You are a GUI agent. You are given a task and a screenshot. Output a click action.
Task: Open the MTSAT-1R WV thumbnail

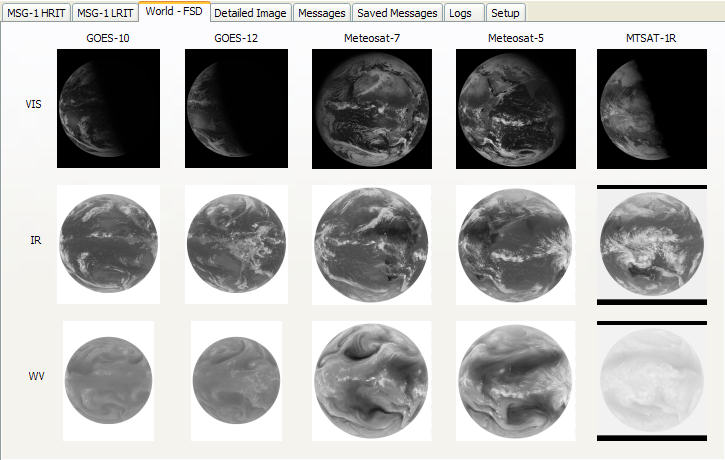(x=651, y=381)
